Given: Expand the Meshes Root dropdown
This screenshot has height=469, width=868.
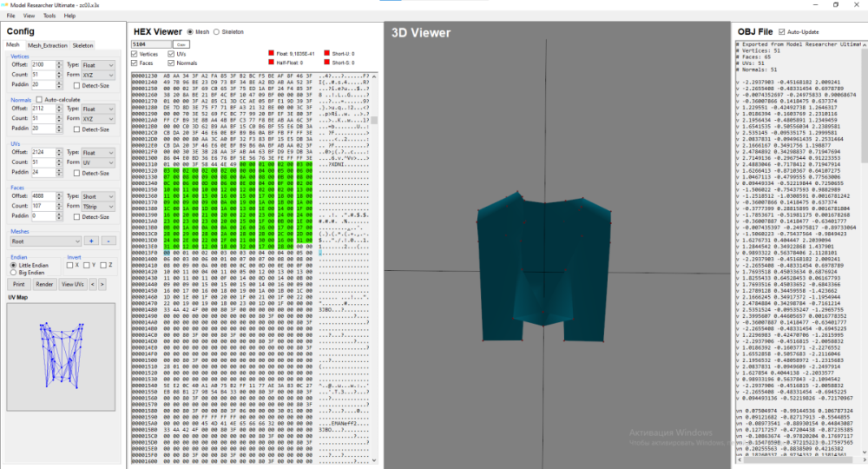Looking at the screenshot, I should click(x=46, y=241).
